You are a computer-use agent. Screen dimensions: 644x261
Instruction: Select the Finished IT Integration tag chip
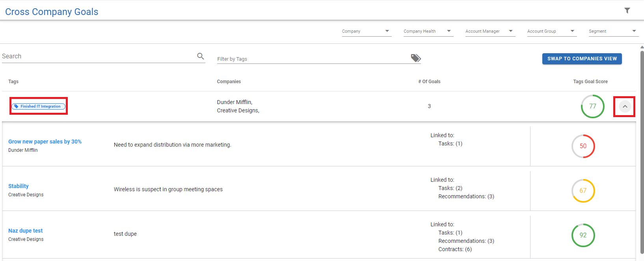click(x=39, y=106)
